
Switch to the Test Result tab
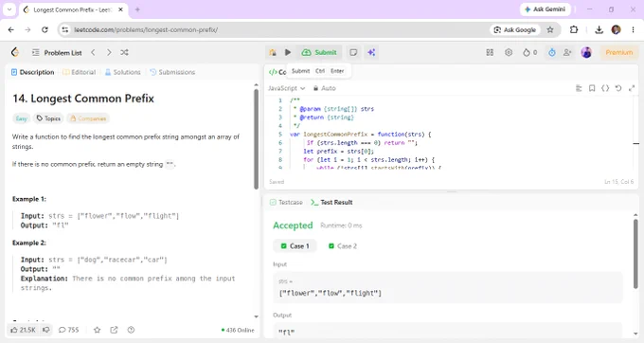331,203
